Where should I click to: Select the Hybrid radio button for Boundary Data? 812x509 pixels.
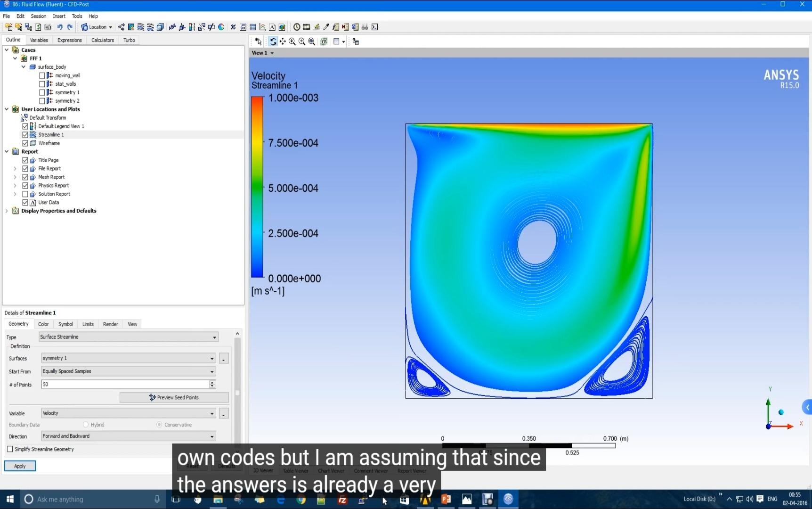coord(86,425)
